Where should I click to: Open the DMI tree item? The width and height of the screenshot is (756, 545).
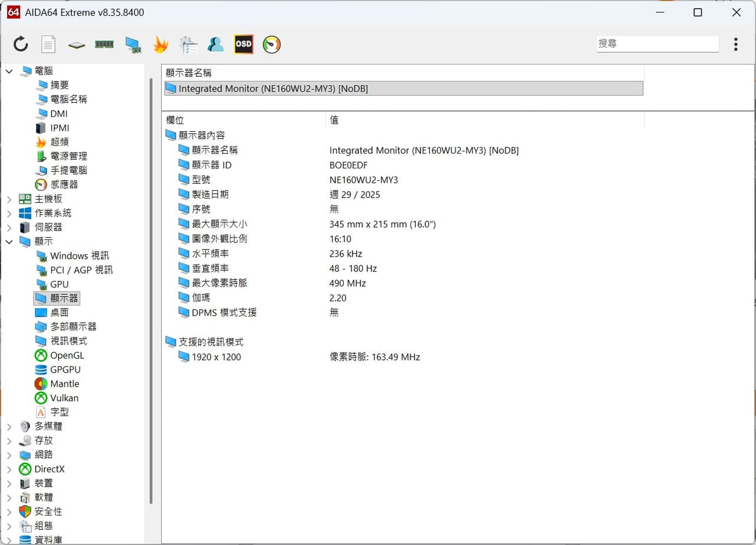(59, 113)
